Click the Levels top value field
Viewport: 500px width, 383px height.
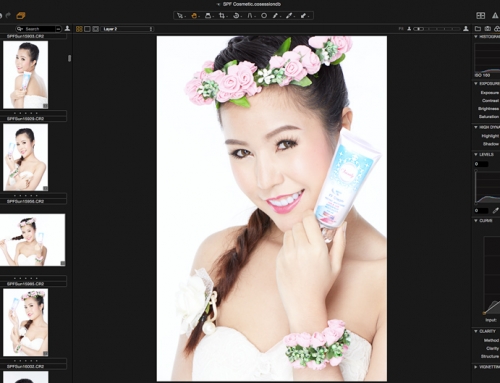[481, 164]
